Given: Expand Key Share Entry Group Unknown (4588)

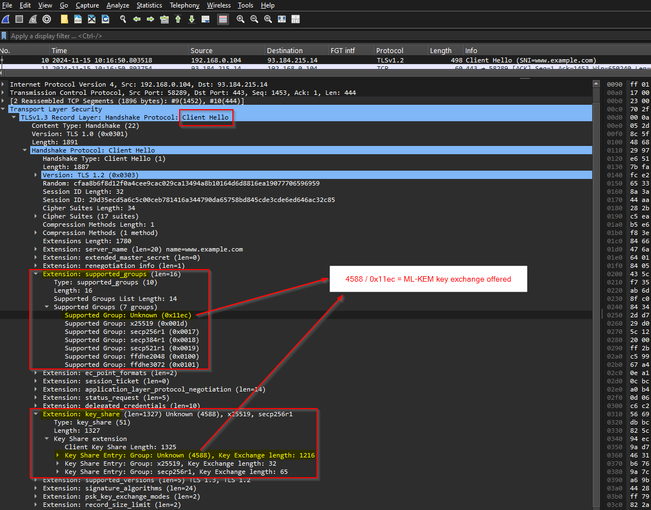Looking at the screenshot, I should click(x=58, y=454).
